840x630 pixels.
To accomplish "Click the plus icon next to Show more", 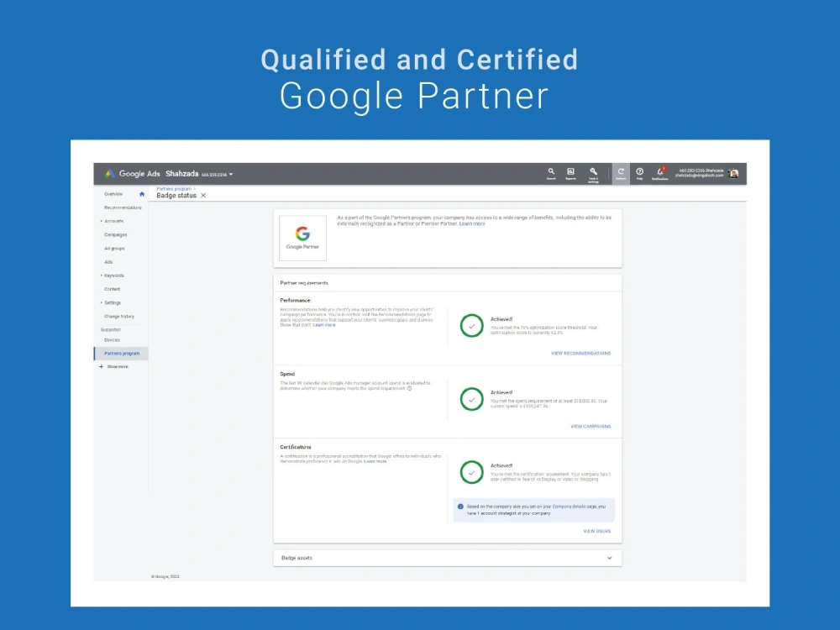I will point(102,366).
